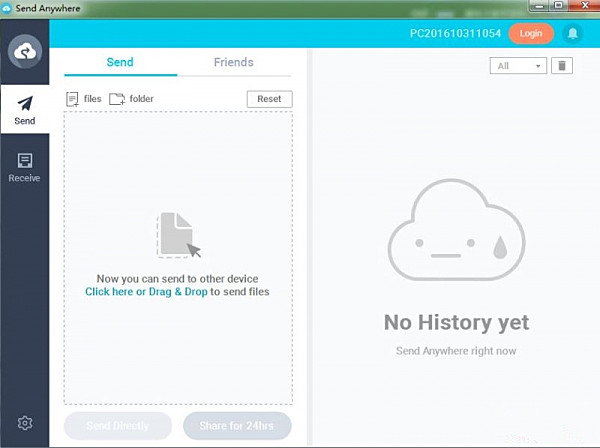Viewport: 600px width, 448px height.
Task: Click the Share for 24hrs button
Action: point(237,426)
